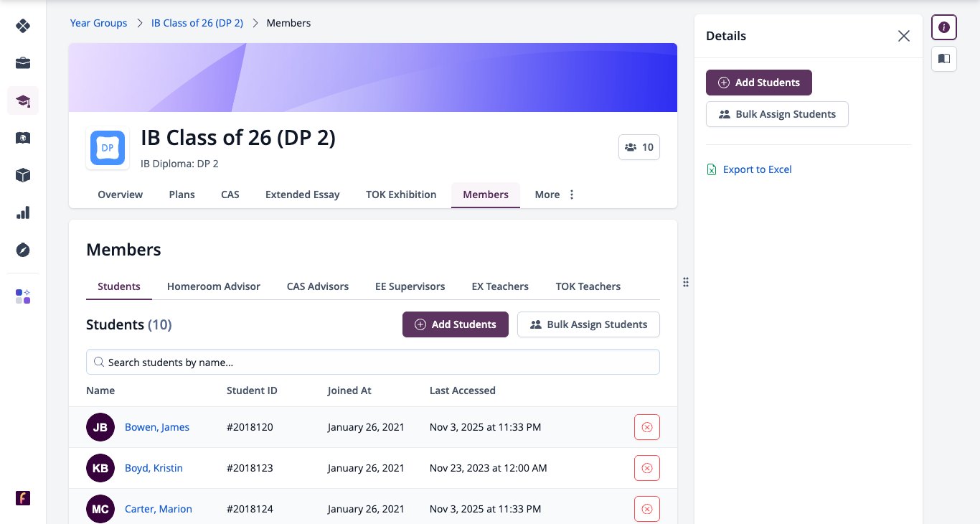Screen dimensions: 980x524
Task: Open the 10 members count badge
Action: [639, 147]
